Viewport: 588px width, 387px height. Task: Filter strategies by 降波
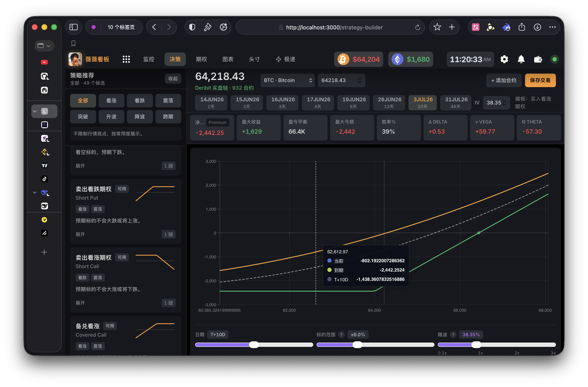click(140, 117)
